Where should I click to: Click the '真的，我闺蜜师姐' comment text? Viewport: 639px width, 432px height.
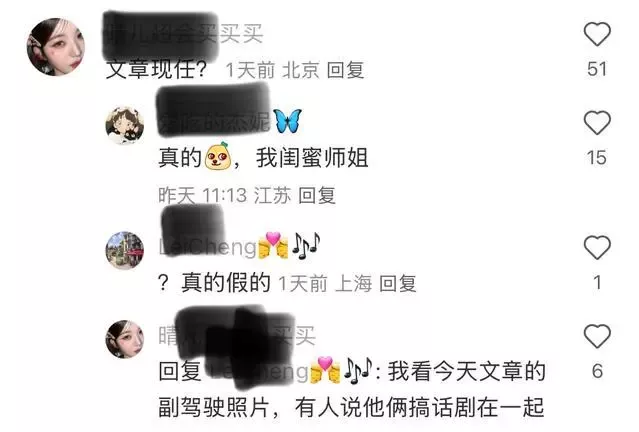263,158
